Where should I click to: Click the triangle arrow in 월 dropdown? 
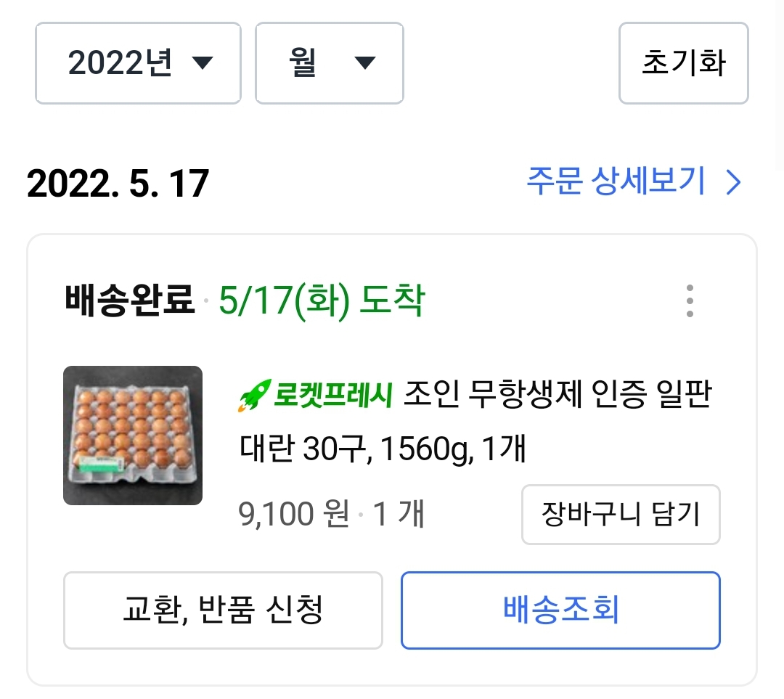coord(364,64)
